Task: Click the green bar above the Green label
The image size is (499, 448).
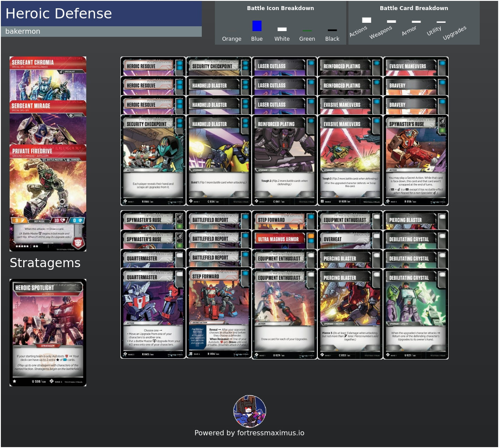Action: coord(307,31)
